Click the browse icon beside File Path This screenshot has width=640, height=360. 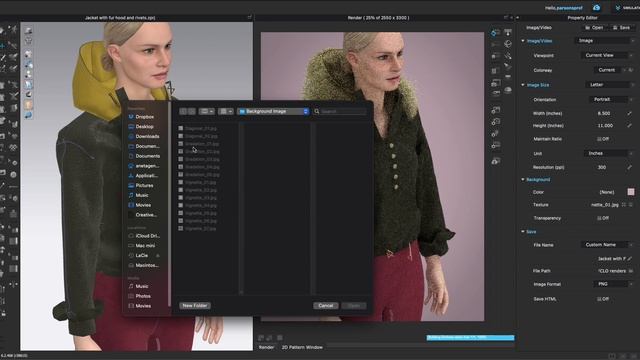coord(631,271)
